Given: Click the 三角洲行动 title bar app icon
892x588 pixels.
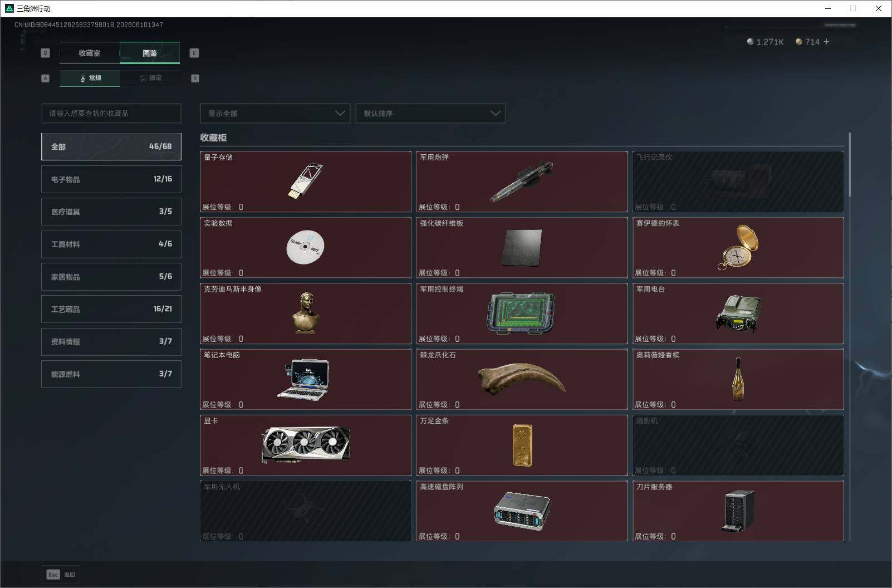Looking at the screenshot, I should pos(9,8).
